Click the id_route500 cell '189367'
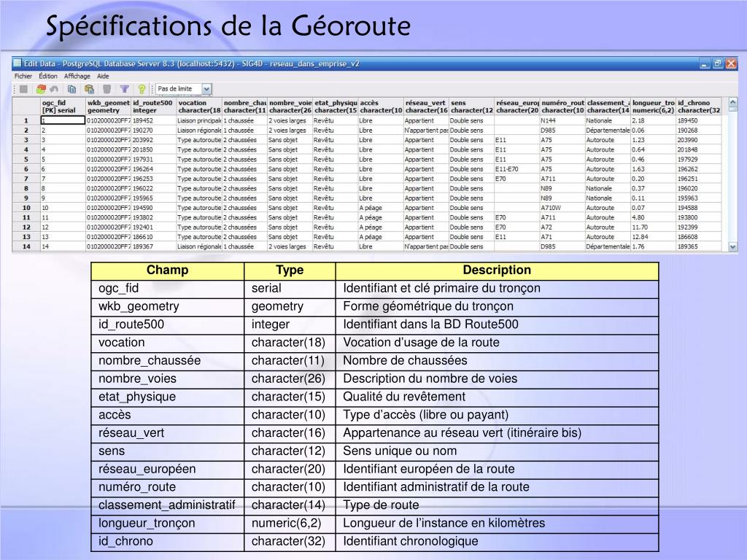 [153, 246]
